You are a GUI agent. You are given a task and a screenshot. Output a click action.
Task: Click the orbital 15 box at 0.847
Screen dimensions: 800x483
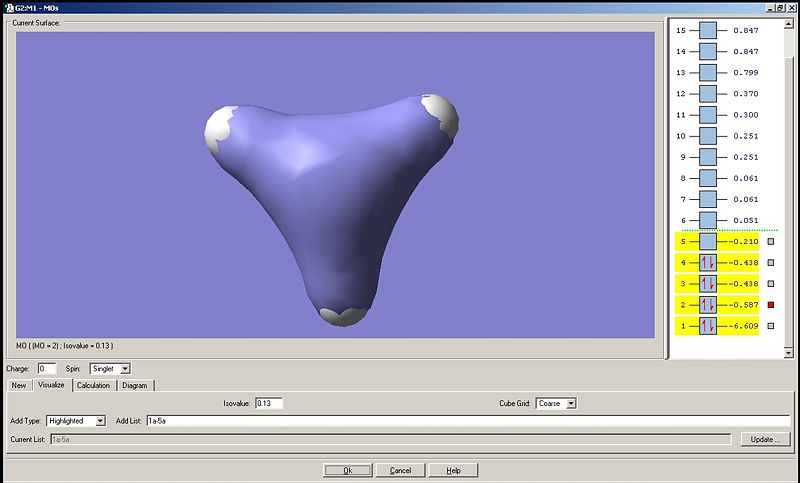708,30
